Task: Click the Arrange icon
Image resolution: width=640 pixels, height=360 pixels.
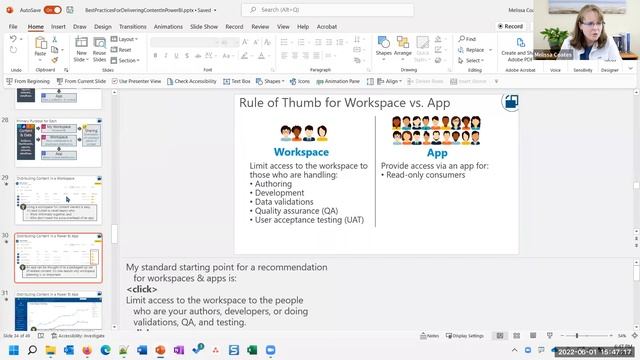Action: click(402, 42)
